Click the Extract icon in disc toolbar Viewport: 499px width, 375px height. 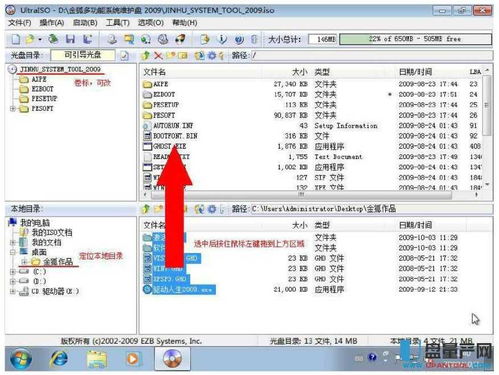[200, 55]
